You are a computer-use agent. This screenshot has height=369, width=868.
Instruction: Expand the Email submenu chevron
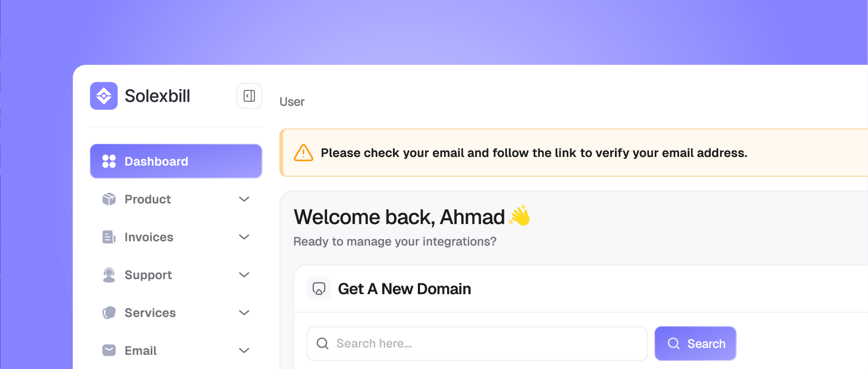point(244,351)
